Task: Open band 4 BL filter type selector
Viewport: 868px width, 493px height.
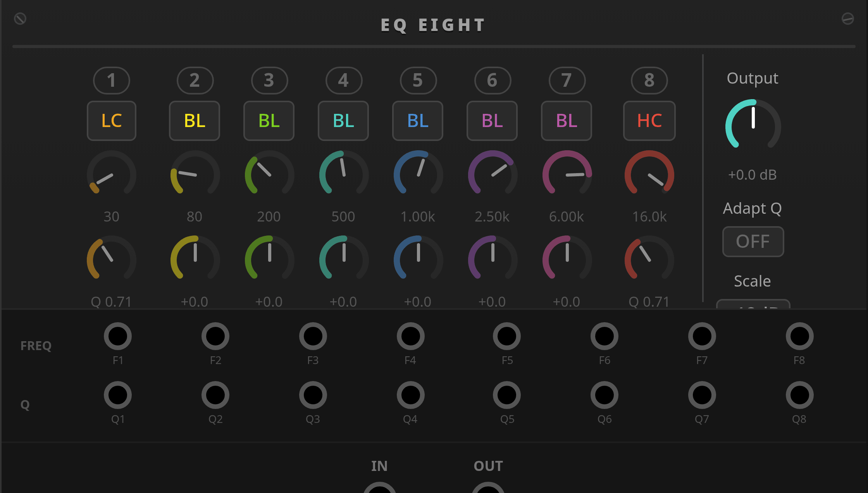Action: pos(343,121)
